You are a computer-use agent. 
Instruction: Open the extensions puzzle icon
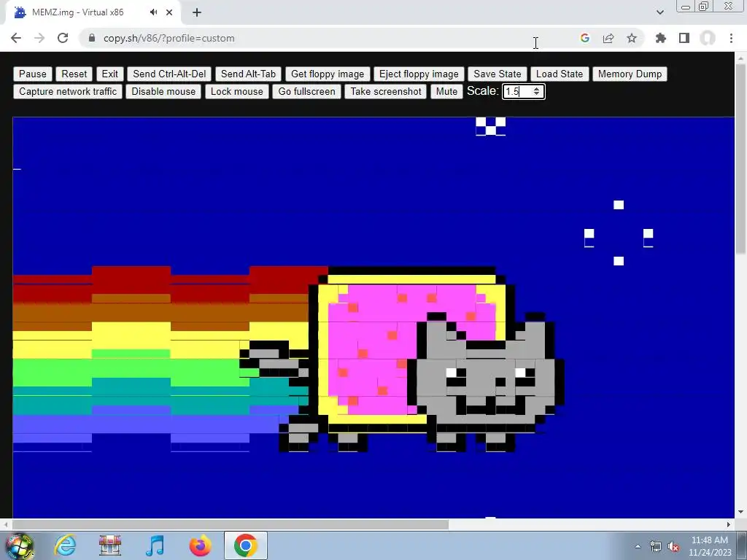point(661,38)
